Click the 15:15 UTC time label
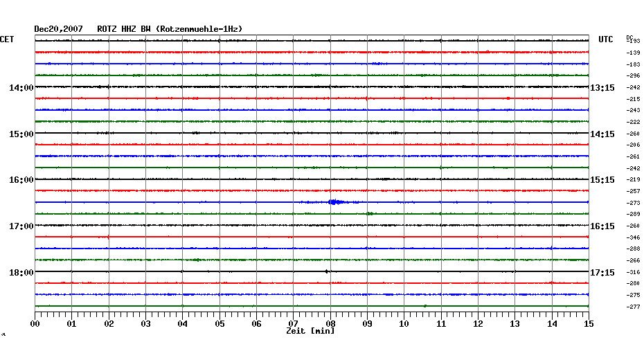The height and width of the screenshot is (342, 644). tap(602, 180)
